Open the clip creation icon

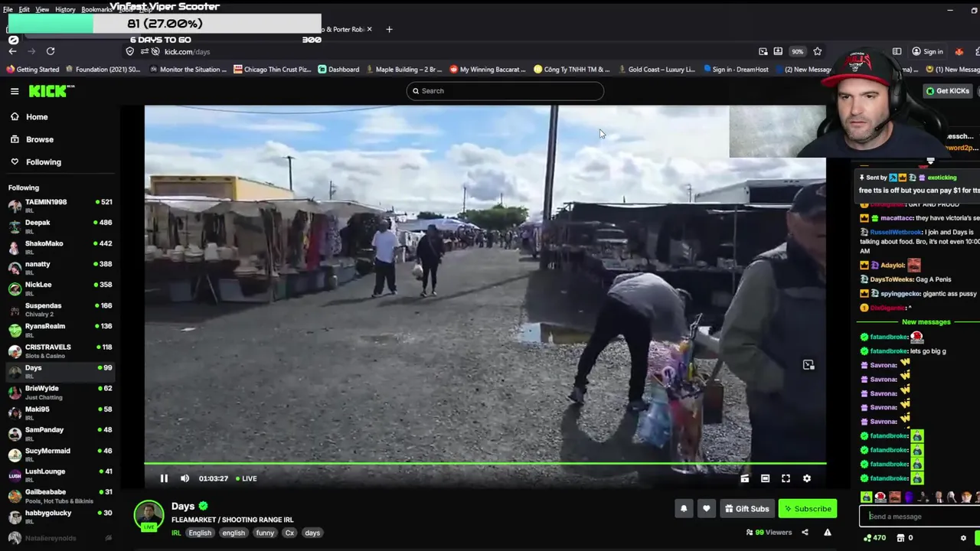[744, 478]
